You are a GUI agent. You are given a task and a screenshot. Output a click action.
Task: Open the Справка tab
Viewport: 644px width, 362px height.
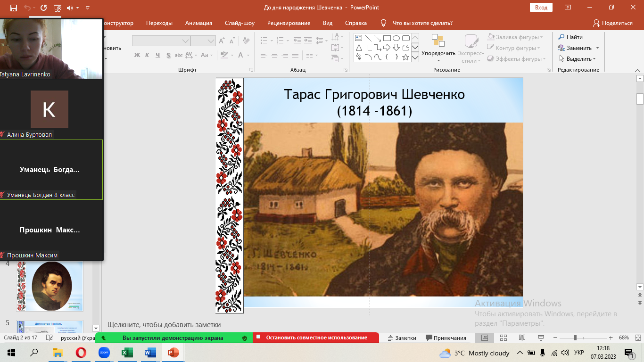[355, 23]
